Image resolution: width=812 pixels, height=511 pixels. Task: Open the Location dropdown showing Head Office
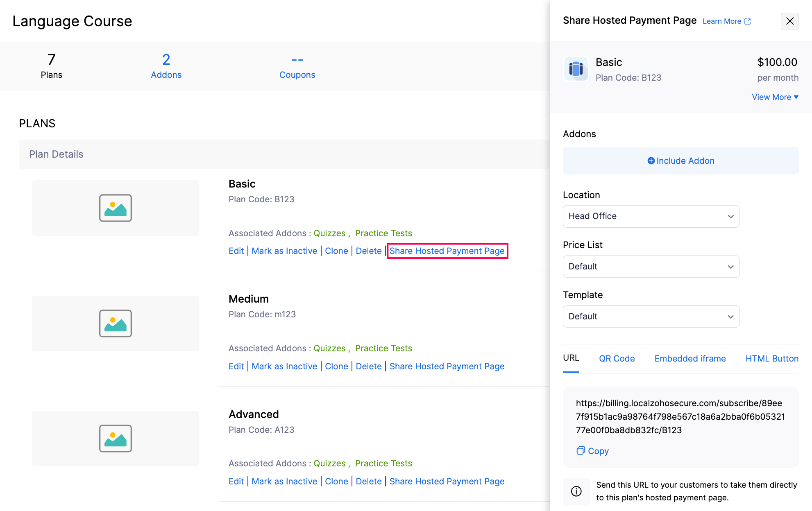click(x=651, y=216)
